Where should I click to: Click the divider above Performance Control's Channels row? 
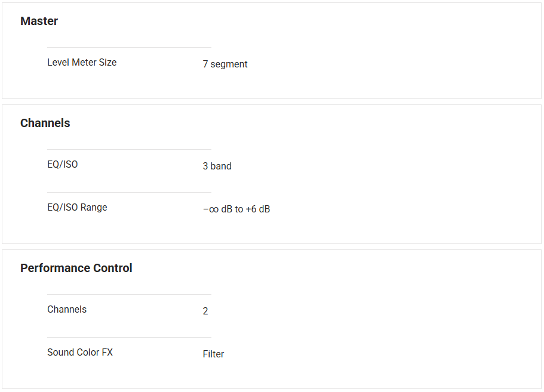[x=129, y=294]
